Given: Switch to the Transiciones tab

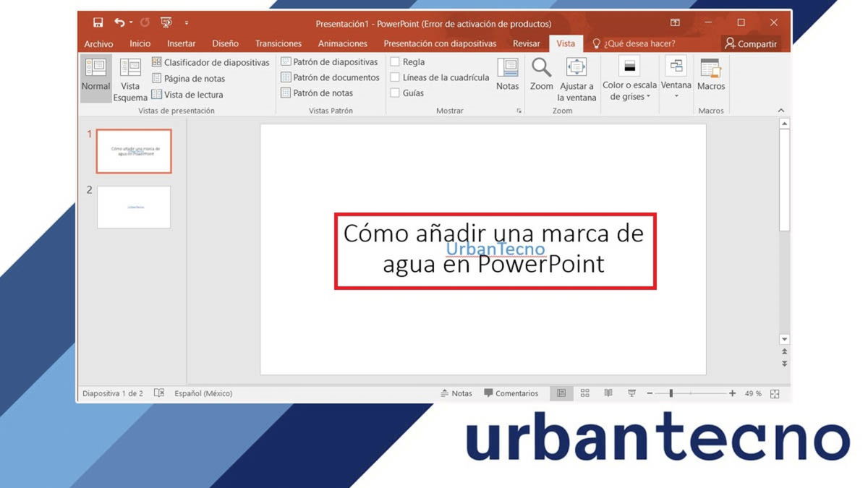Looking at the screenshot, I should click(278, 43).
